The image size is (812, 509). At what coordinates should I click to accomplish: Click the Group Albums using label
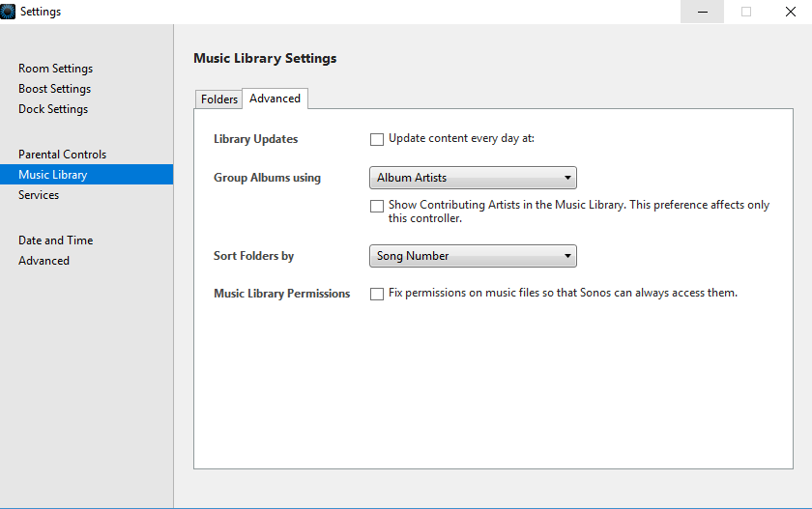click(x=267, y=178)
